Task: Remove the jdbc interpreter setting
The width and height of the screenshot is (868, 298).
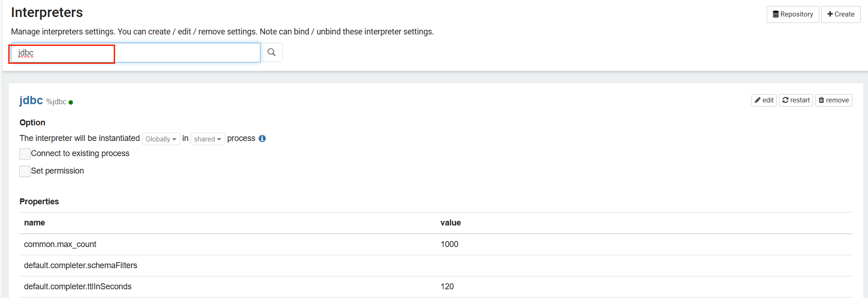Action: click(834, 100)
